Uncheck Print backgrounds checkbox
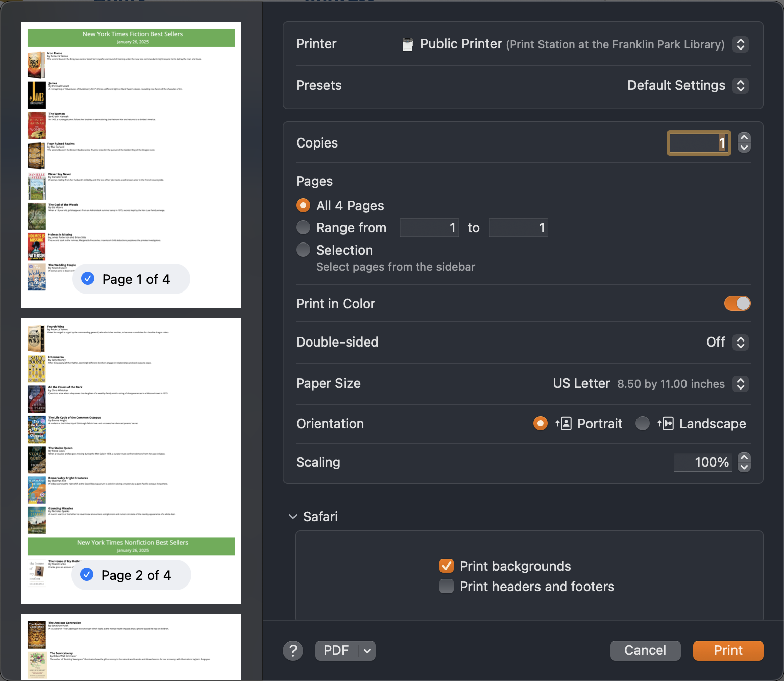Screen dimensions: 784x681 tap(447, 566)
